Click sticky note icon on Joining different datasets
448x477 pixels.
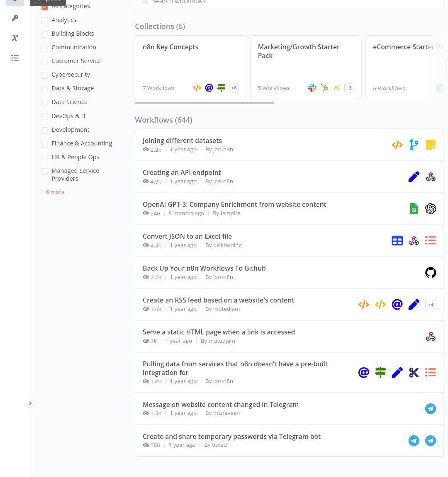tap(431, 145)
